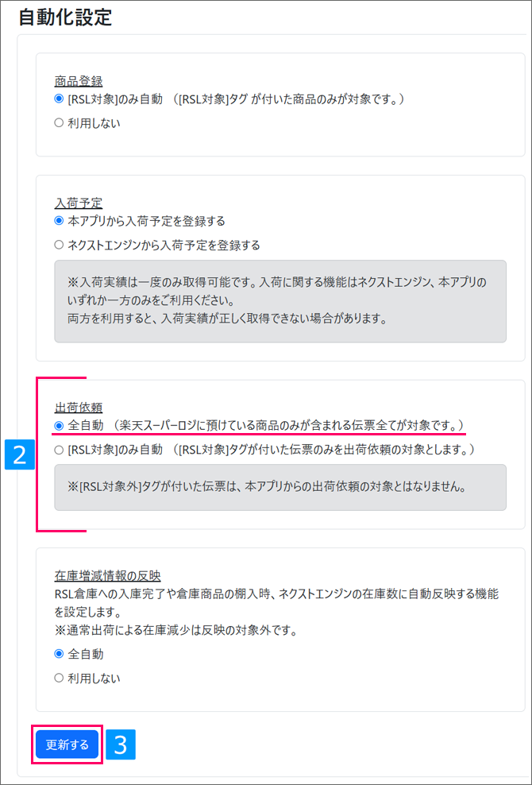
Task: Select 利用しない under 在庫増減情報の反映
Action: coord(59,679)
